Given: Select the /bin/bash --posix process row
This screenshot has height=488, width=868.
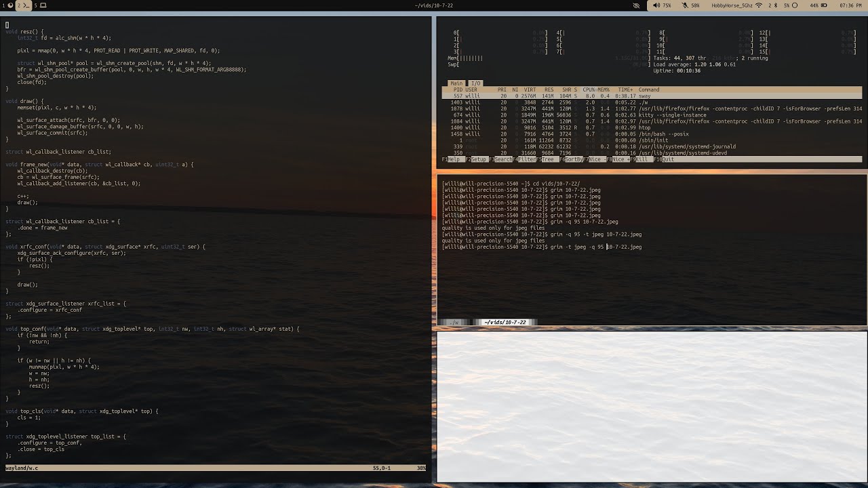Looking at the screenshot, I should click(652, 134).
